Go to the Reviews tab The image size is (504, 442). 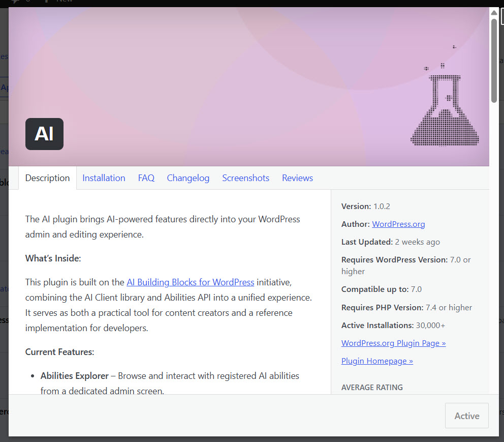click(x=297, y=178)
